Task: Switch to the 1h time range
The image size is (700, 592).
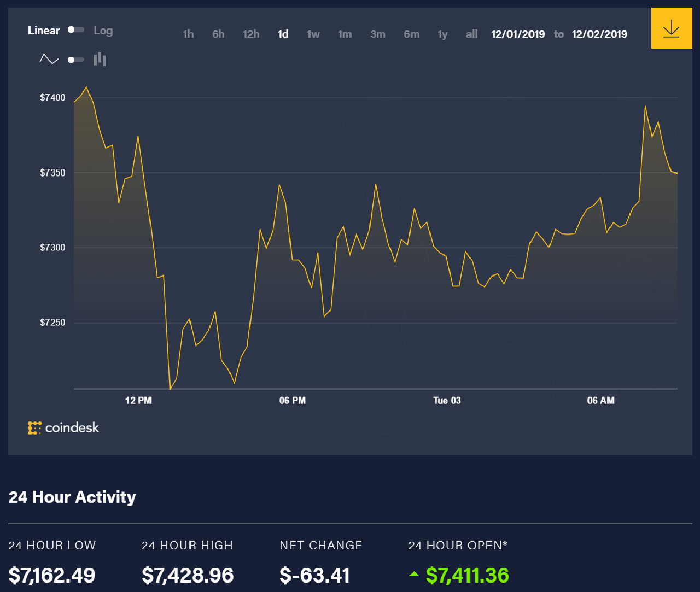Action: (x=188, y=34)
